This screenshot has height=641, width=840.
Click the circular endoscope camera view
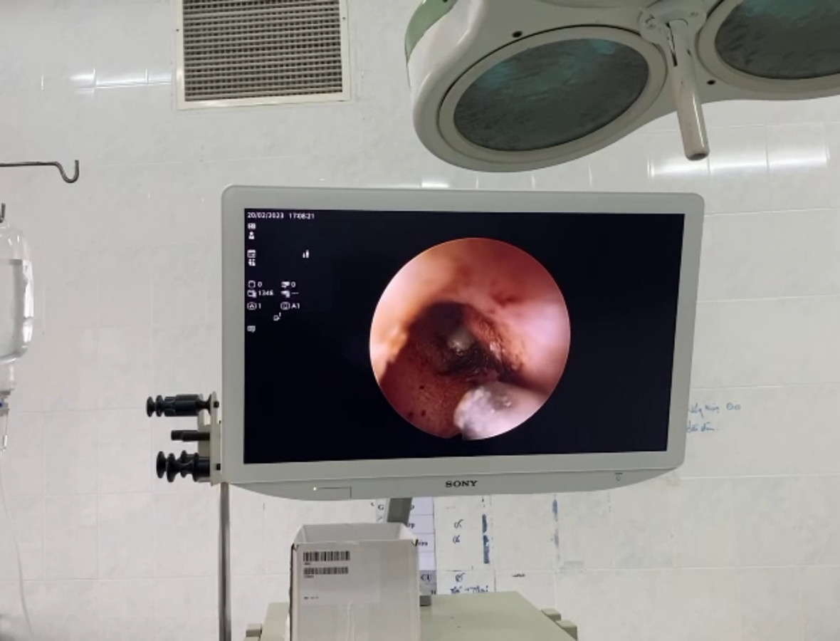(x=470, y=338)
